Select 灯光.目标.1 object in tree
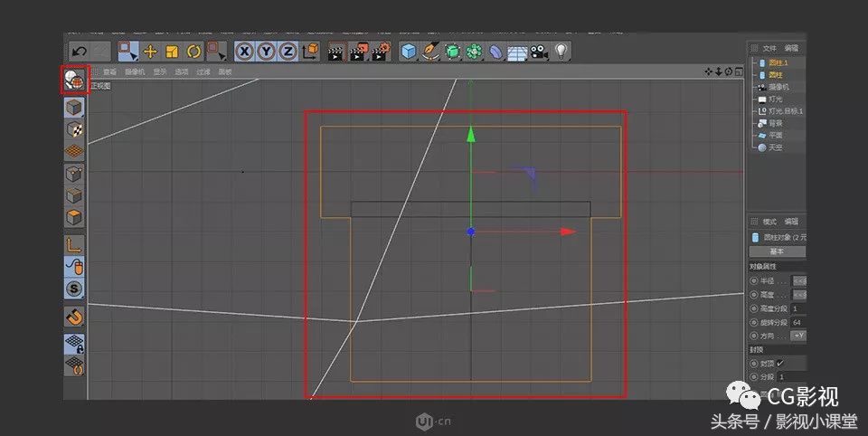The width and height of the screenshot is (868, 436). (785, 110)
